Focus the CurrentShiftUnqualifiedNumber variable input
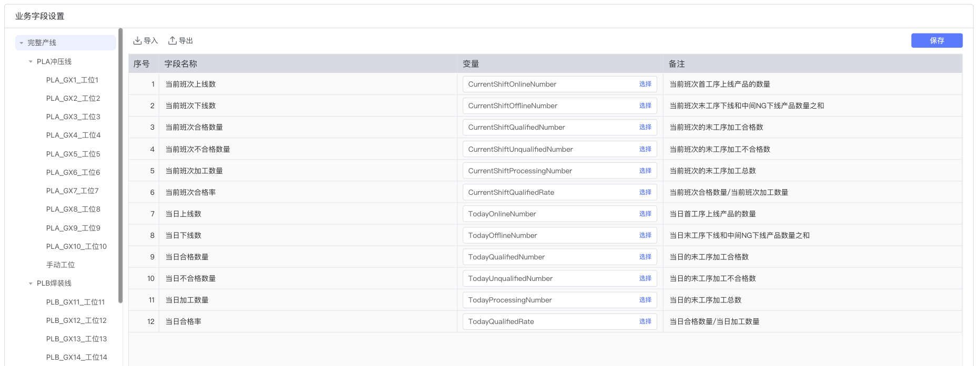The image size is (980, 366). tap(547, 150)
